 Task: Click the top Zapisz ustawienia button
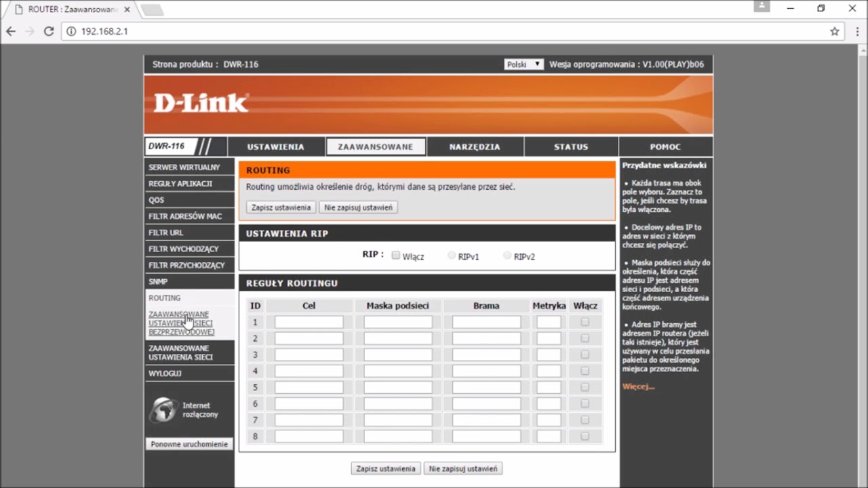pyautogui.click(x=281, y=207)
